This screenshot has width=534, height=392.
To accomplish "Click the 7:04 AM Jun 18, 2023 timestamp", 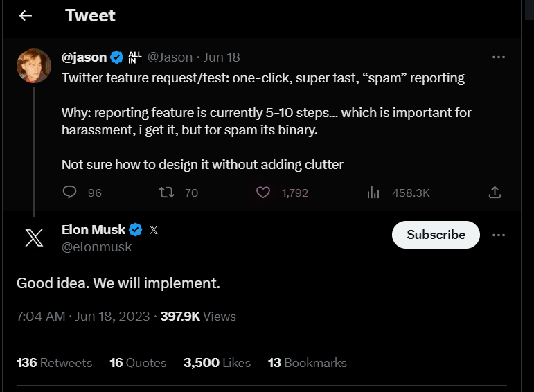I will [83, 317].
